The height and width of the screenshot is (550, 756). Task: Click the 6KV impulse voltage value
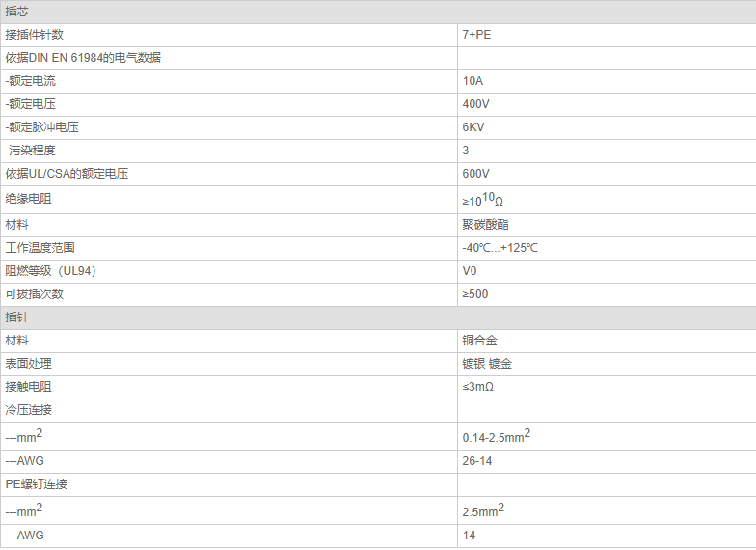point(473,127)
